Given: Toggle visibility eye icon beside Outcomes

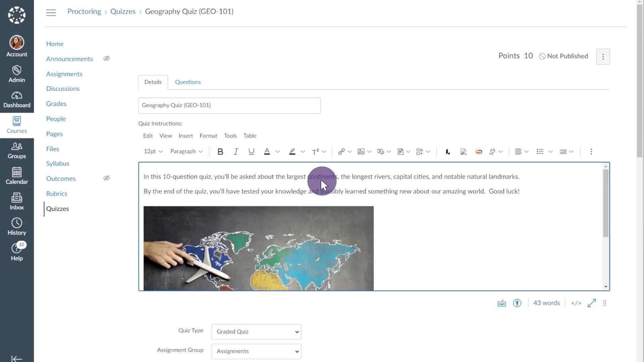Looking at the screenshot, I should 107,178.
